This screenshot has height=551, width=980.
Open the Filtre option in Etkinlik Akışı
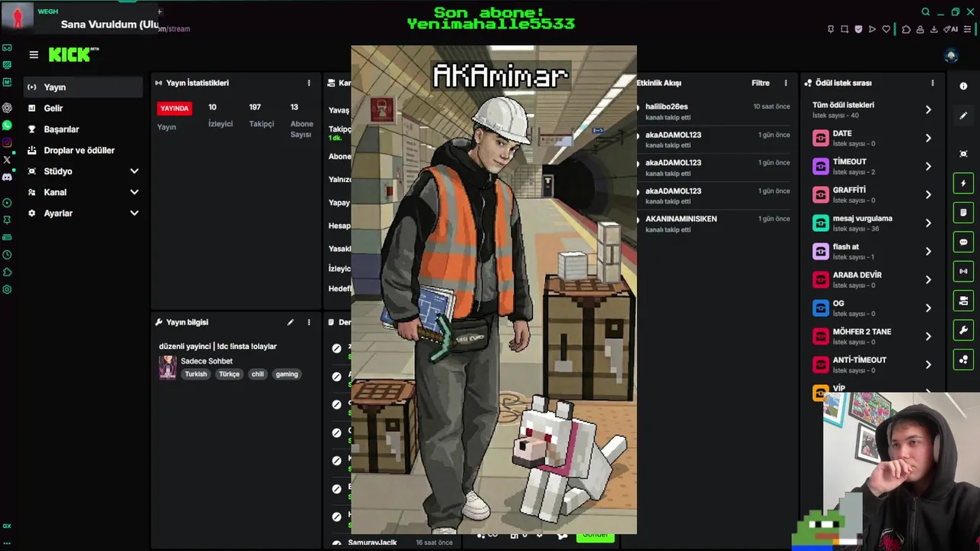(760, 83)
